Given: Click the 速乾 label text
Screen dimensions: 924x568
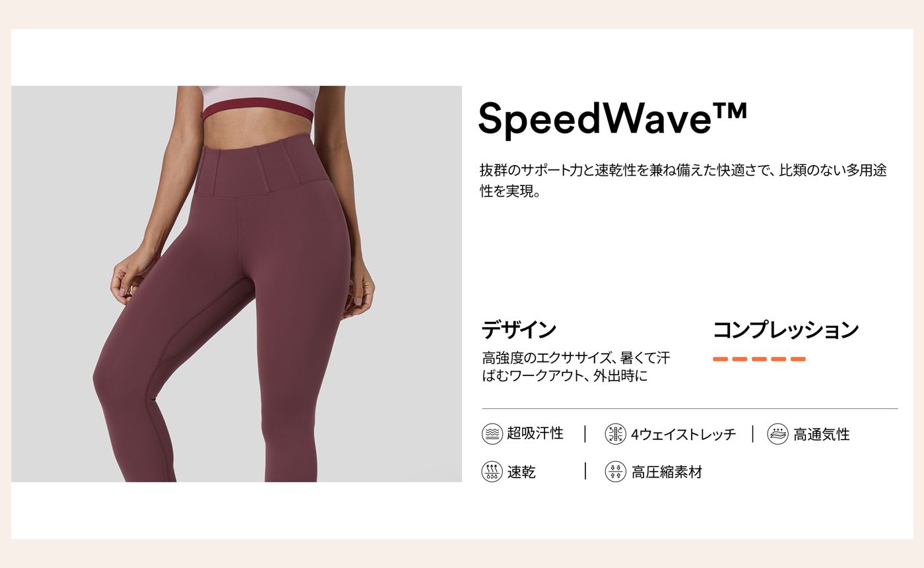Looking at the screenshot, I should pyautogui.click(x=521, y=472).
